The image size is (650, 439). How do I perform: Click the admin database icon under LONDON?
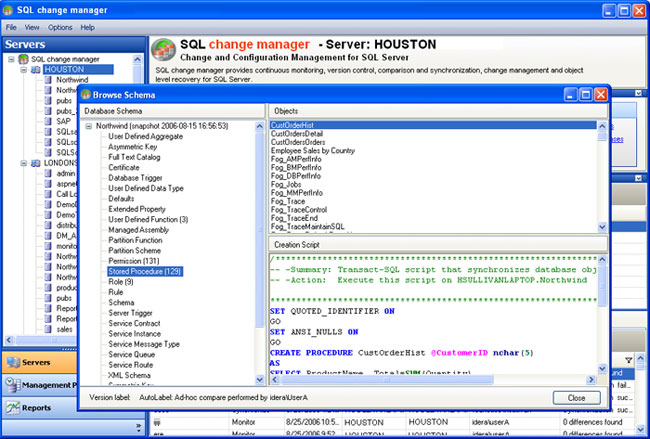[x=48, y=173]
